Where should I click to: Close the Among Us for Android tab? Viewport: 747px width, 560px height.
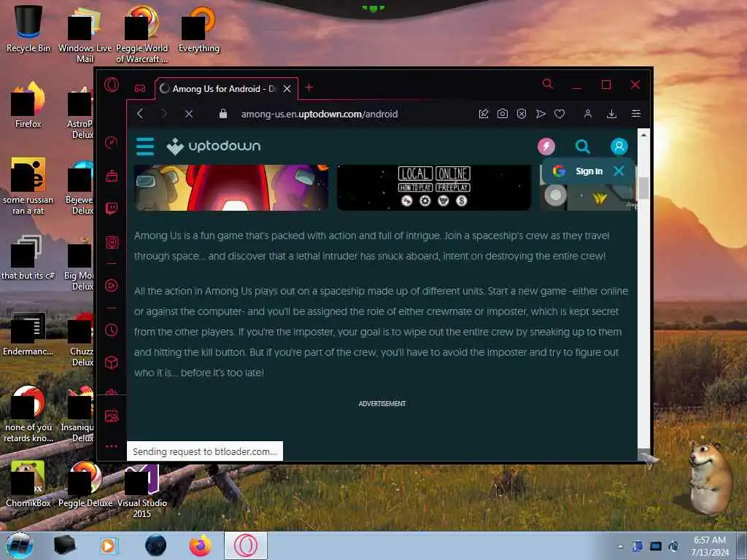287,88
